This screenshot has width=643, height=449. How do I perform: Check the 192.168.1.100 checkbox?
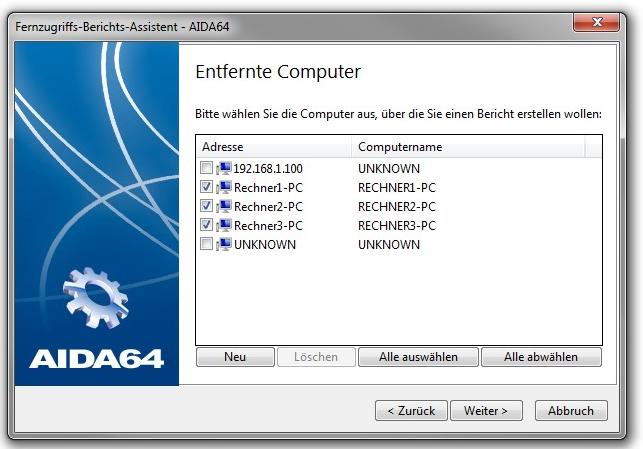pyautogui.click(x=206, y=167)
